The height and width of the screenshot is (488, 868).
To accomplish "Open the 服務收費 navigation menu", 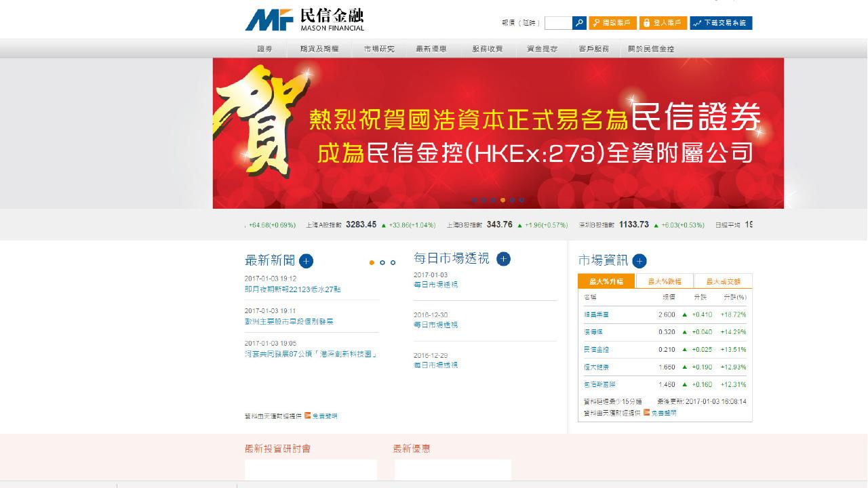I will (x=488, y=49).
